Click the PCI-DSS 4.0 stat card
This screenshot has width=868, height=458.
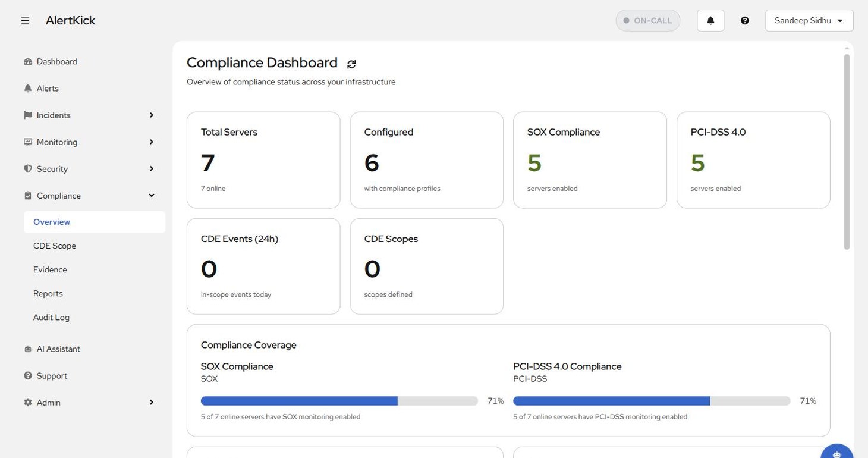click(x=753, y=160)
